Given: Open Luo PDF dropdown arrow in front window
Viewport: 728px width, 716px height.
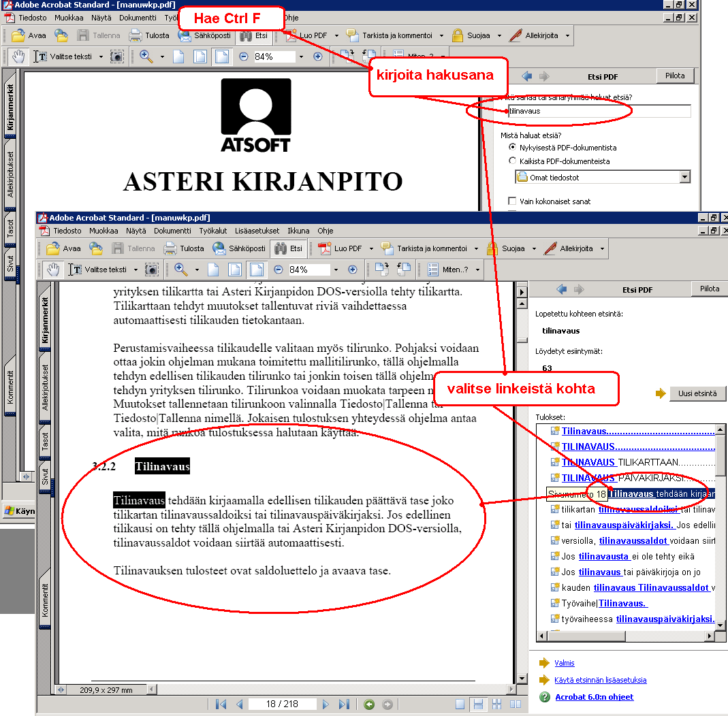Looking at the screenshot, I should coord(371,248).
